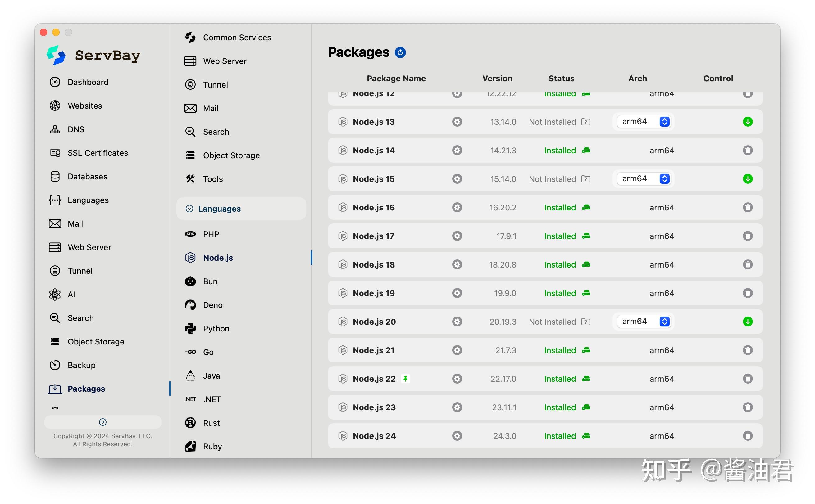Open arm64 arch selector for Node.js 15
The width and height of the screenshot is (815, 504).
[644, 179]
